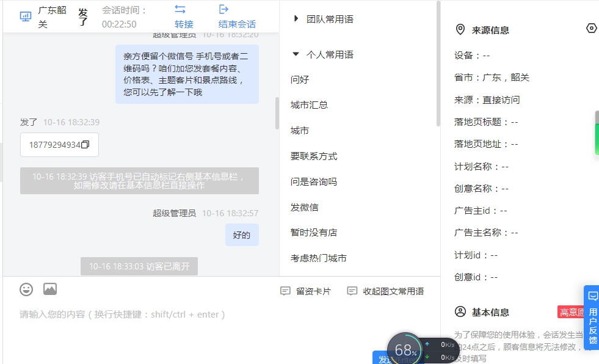Click the hexagon settings icon beside 来源信息
This screenshot has width=599, height=364.
[591, 28]
